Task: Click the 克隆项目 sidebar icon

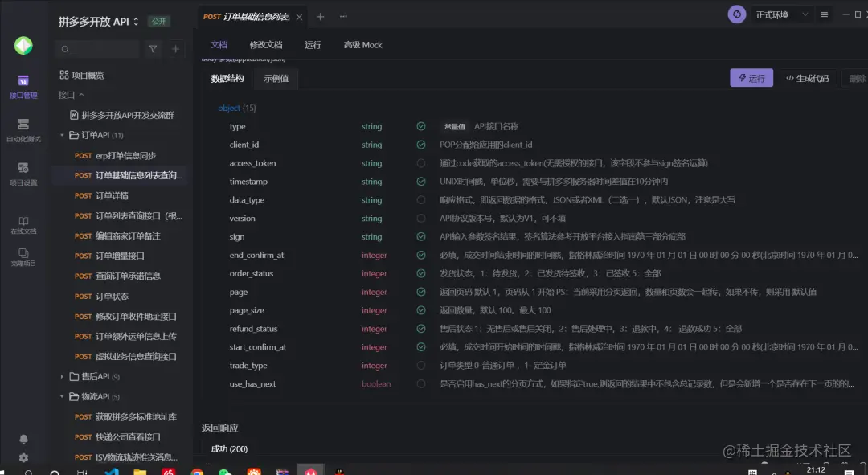Action: tap(23, 257)
